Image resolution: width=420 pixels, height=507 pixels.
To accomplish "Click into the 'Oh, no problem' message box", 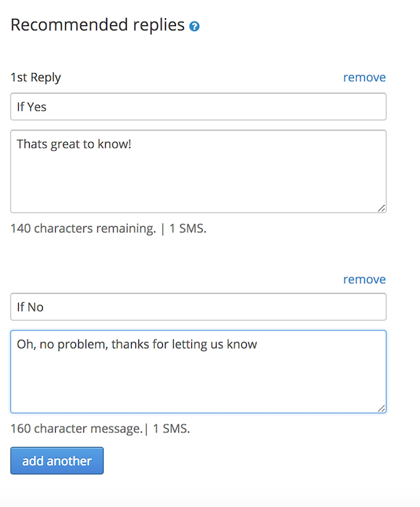I will click(x=198, y=372).
